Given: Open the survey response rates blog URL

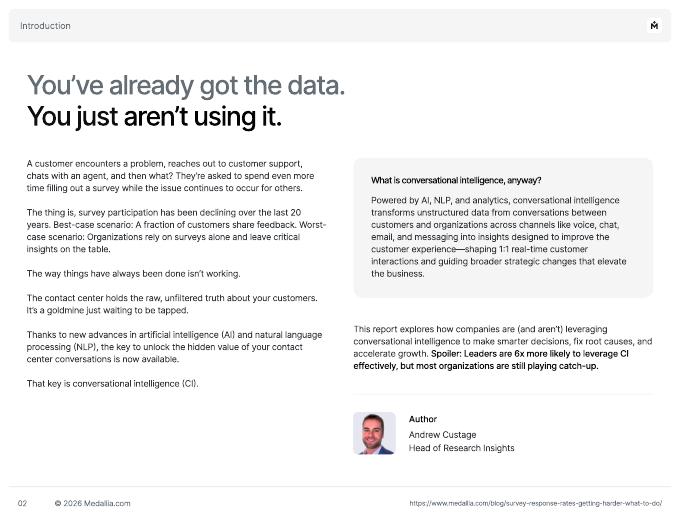Looking at the screenshot, I should (536, 503).
